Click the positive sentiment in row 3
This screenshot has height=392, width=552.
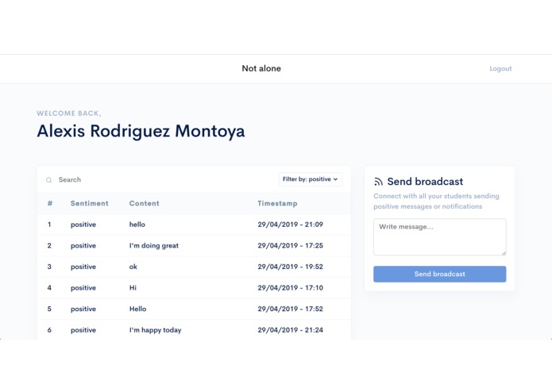click(83, 267)
